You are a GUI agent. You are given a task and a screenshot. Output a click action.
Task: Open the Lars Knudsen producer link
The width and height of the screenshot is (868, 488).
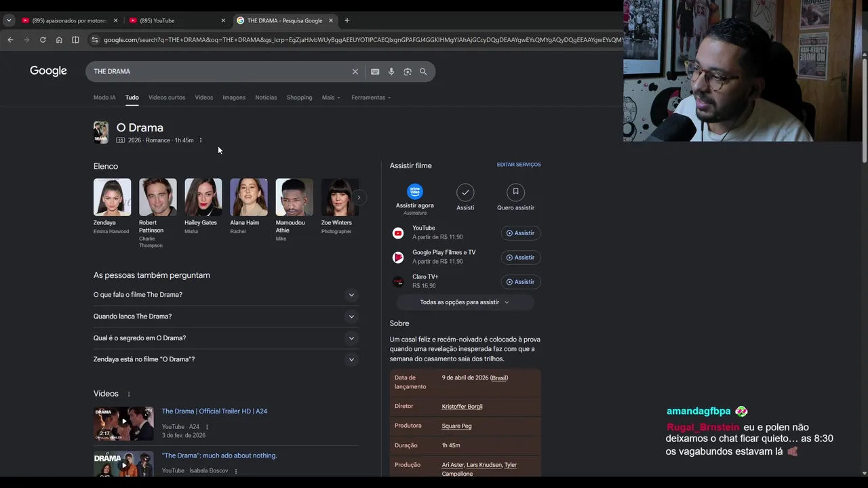point(484,465)
